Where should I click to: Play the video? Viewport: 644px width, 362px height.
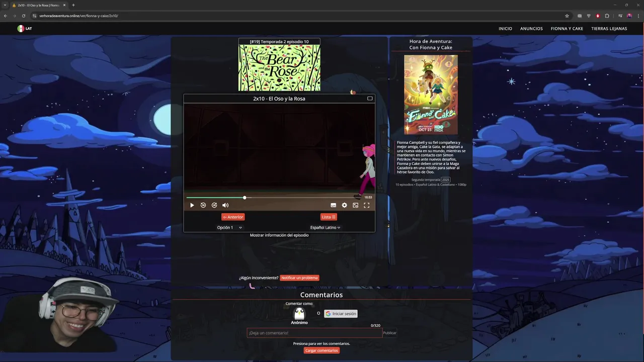192,205
